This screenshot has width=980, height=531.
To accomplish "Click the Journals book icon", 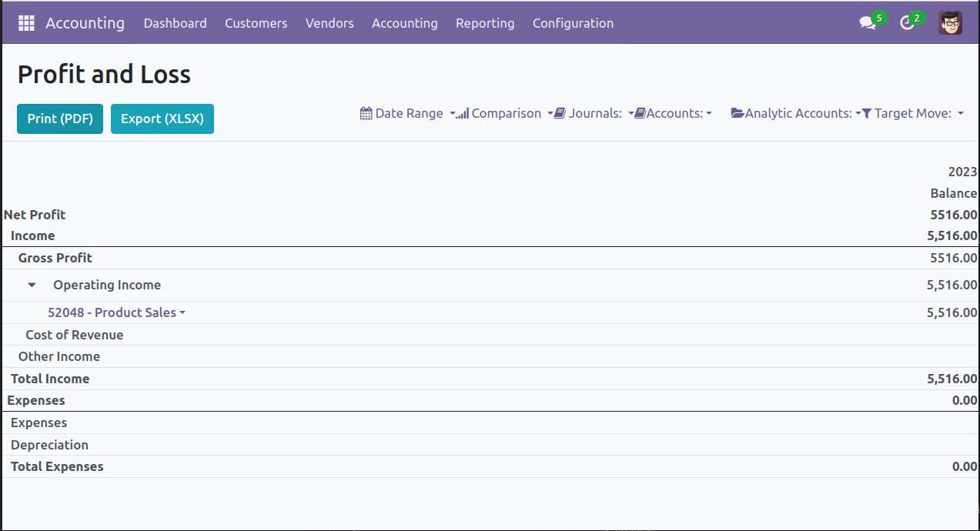I will [560, 113].
